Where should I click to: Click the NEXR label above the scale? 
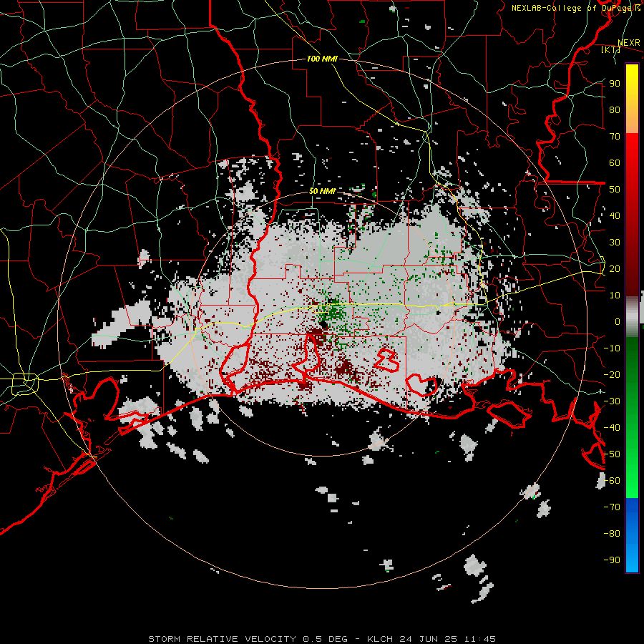coord(629,43)
